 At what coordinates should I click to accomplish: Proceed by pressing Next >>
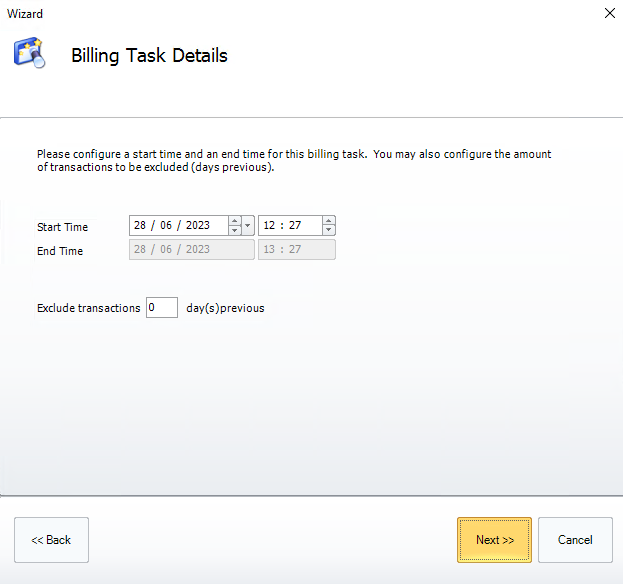click(x=494, y=540)
